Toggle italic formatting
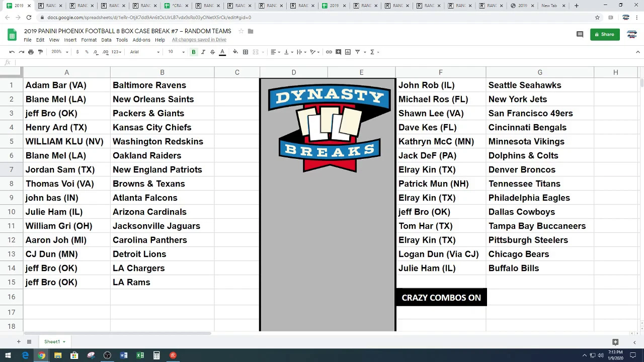This screenshot has height=362, width=644. click(x=203, y=52)
